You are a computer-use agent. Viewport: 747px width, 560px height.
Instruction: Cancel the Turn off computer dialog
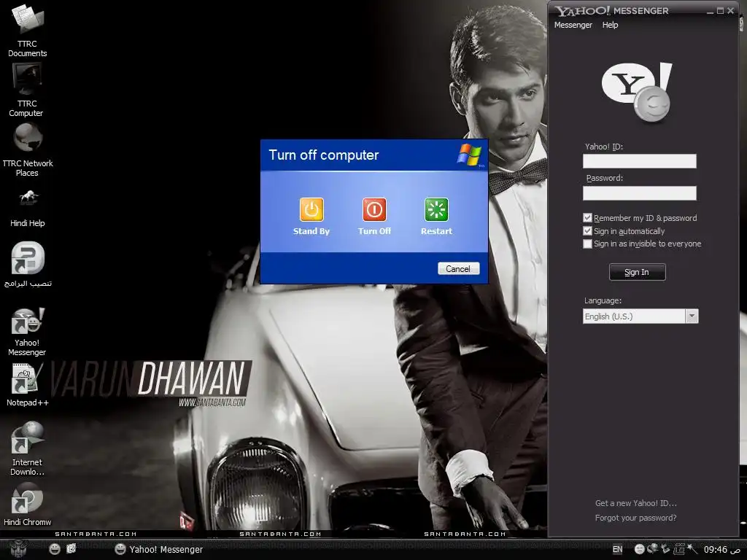pos(458,268)
